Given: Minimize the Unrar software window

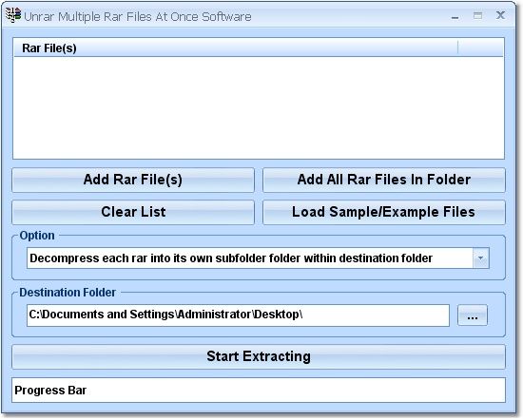Looking at the screenshot, I should coord(455,16).
